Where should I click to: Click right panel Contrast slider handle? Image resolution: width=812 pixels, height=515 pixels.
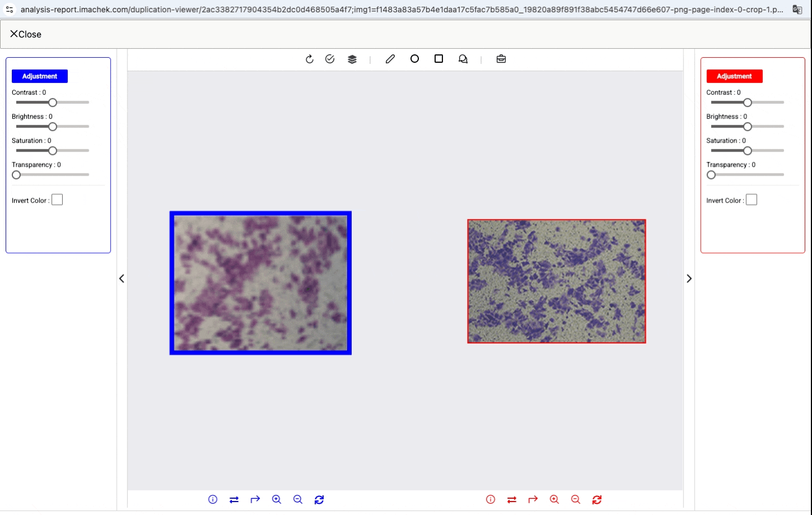click(748, 103)
